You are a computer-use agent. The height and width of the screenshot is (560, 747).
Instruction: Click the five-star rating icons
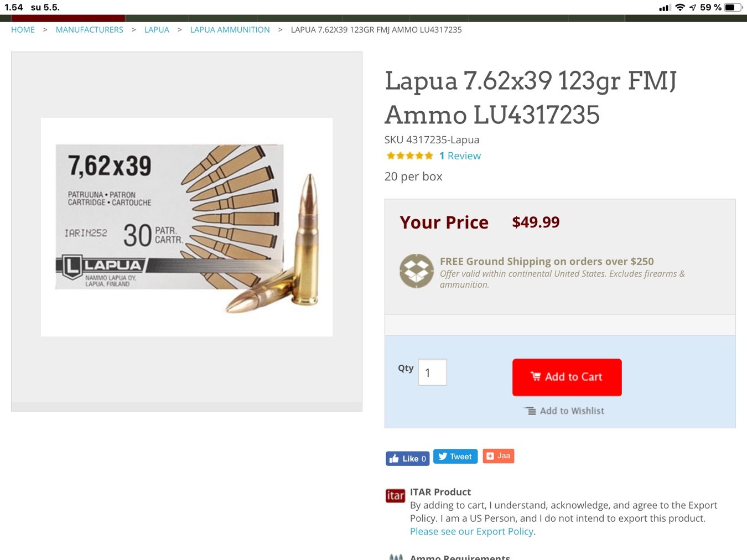[x=409, y=156]
